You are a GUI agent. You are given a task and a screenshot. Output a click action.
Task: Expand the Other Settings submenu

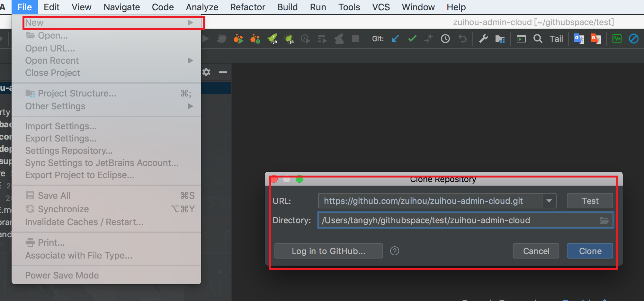[x=106, y=106]
